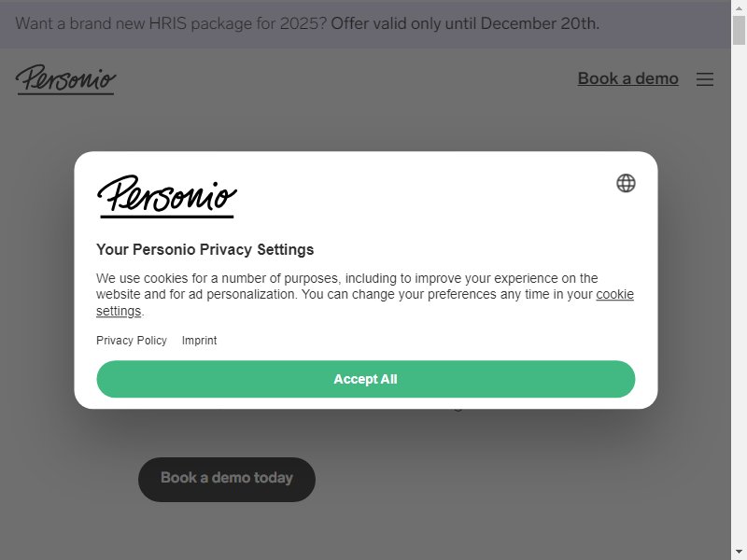Open the language globe icon in dialog
747x560 pixels.
pyautogui.click(x=626, y=183)
